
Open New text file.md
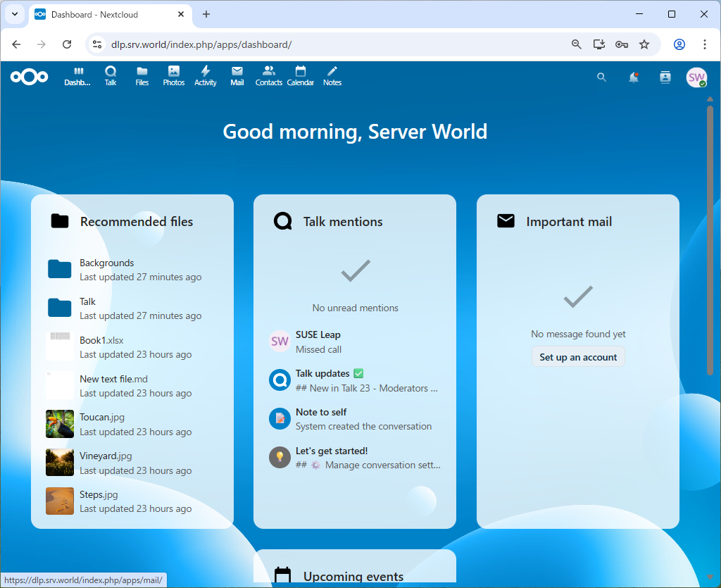click(x=132, y=386)
